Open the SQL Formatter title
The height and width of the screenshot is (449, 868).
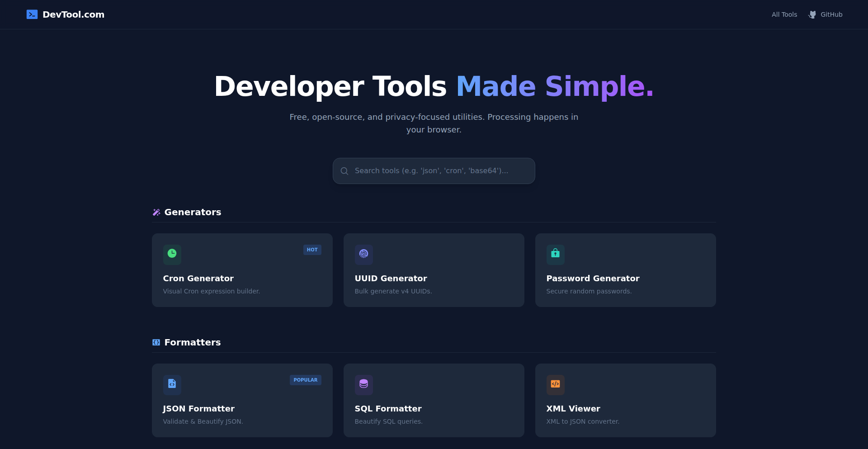pyautogui.click(x=388, y=409)
